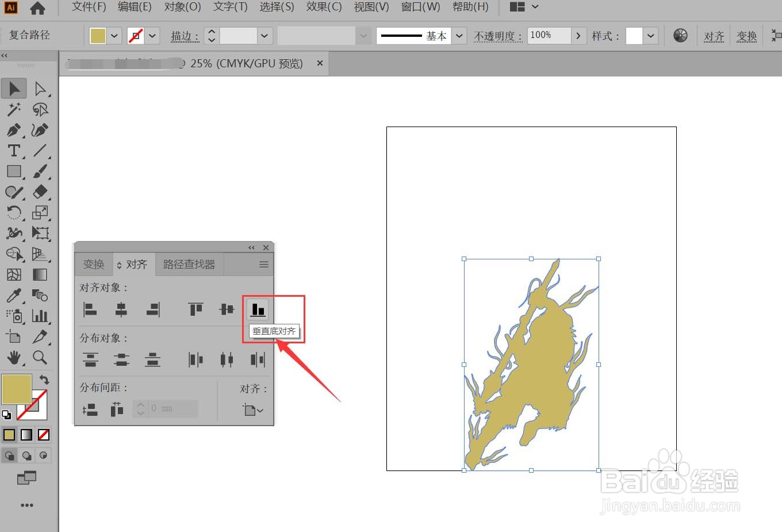Select the Shaper tool

[x=14, y=192]
